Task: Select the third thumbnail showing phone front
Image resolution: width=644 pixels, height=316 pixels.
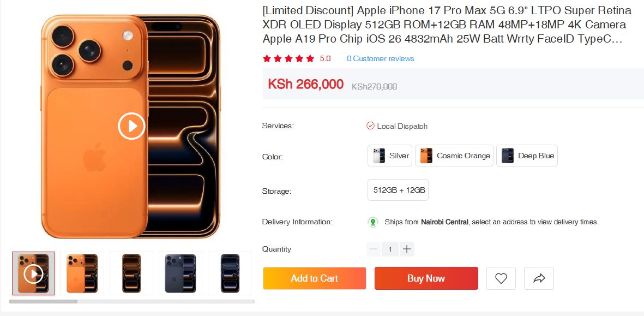Action: coord(131,273)
